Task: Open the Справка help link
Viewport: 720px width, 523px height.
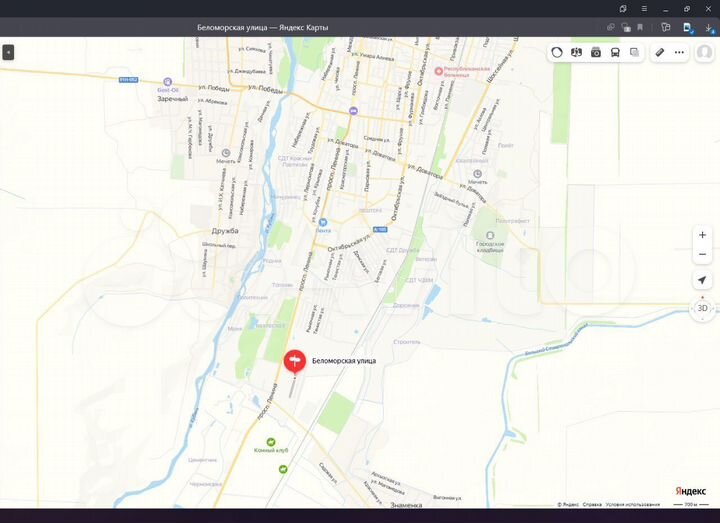Action: click(x=592, y=504)
